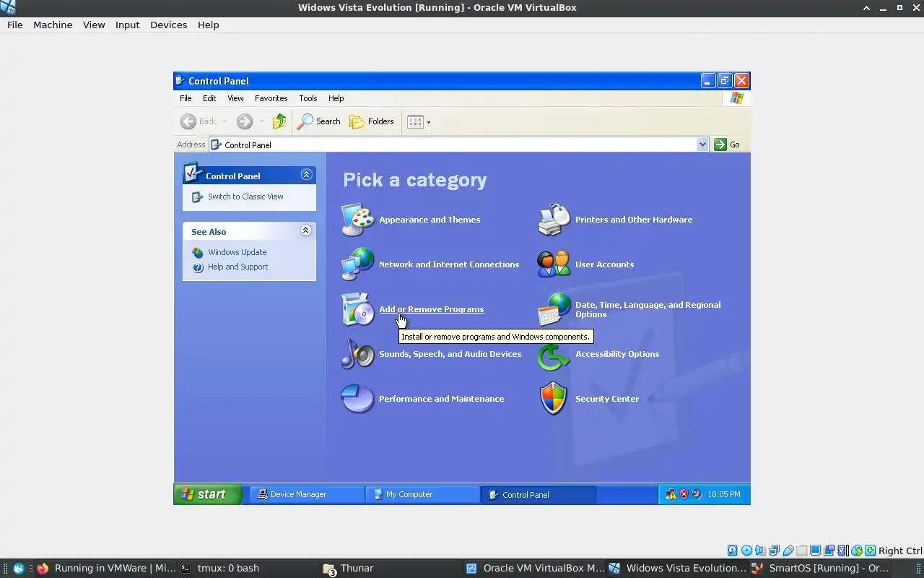924x578 pixels.
Task: Expand the Address bar dropdown
Action: pyautogui.click(x=702, y=144)
